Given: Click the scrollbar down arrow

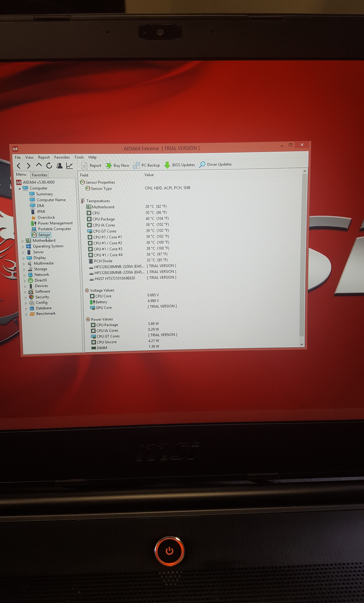Looking at the screenshot, I should [302, 344].
